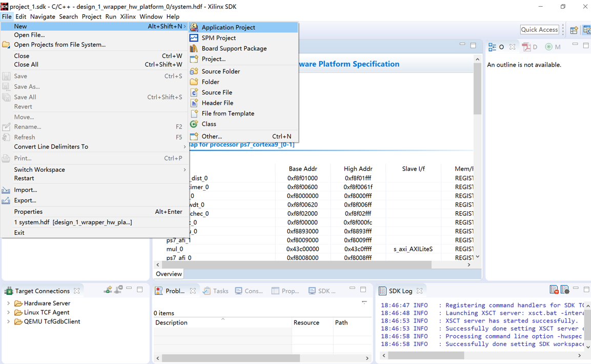Switch to the SDK Terminal tab
Image resolution: width=591 pixels, height=364 pixels.
[322, 291]
